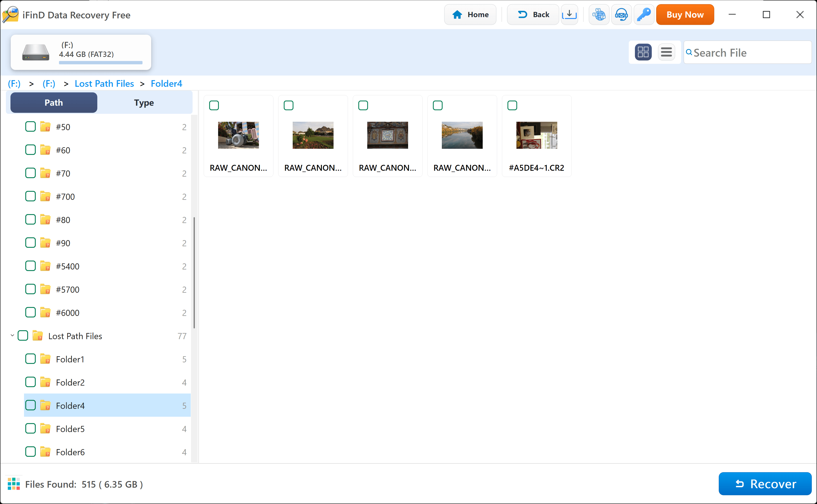Click the F: drive disk icon

click(36, 52)
